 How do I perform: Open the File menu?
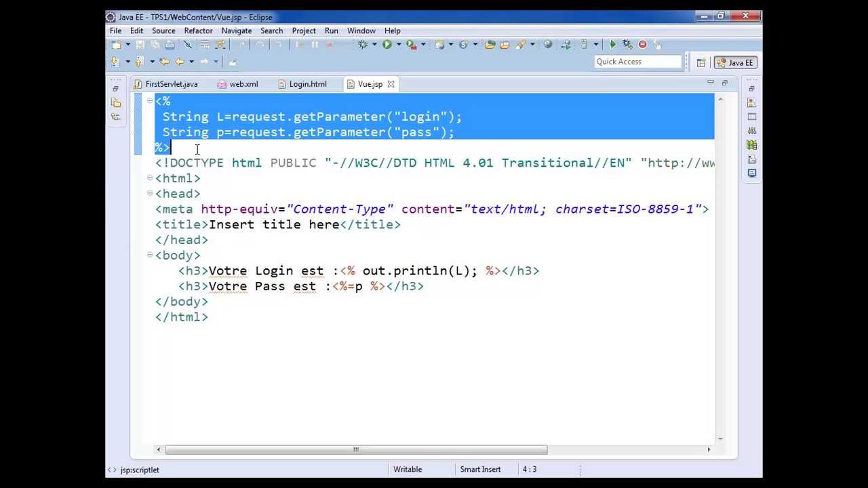116,30
